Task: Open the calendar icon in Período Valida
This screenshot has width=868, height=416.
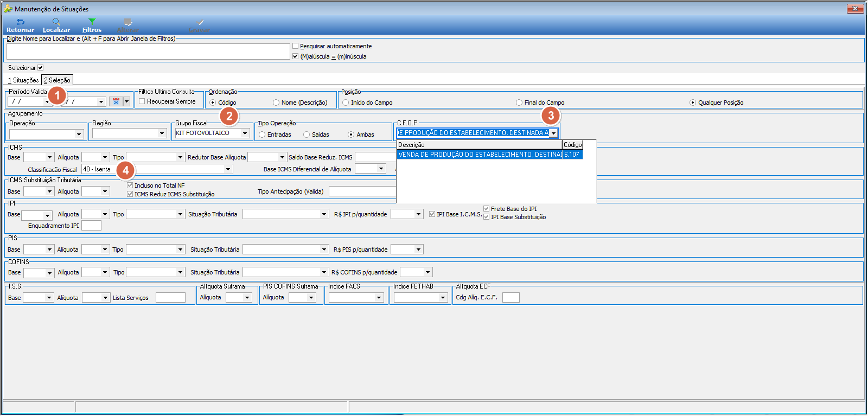Action: 116,101
